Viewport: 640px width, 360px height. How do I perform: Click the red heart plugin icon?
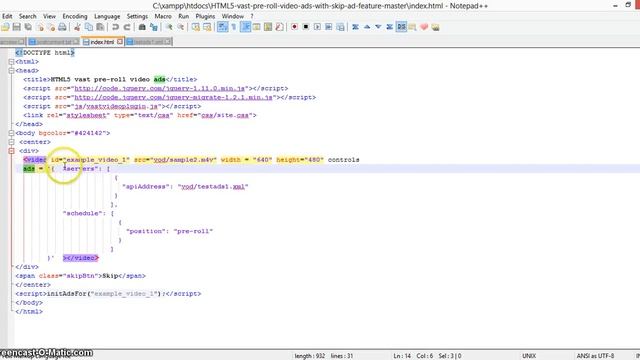(424, 27)
